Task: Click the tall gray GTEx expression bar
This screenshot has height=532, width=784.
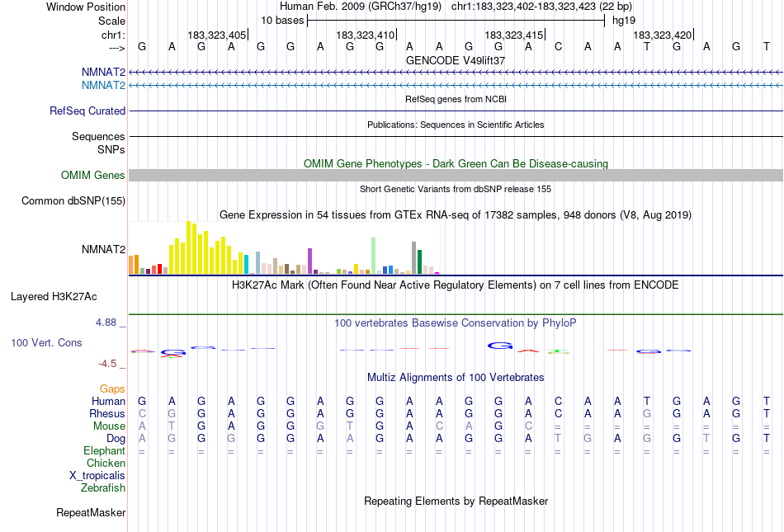Action: (x=413, y=258)
